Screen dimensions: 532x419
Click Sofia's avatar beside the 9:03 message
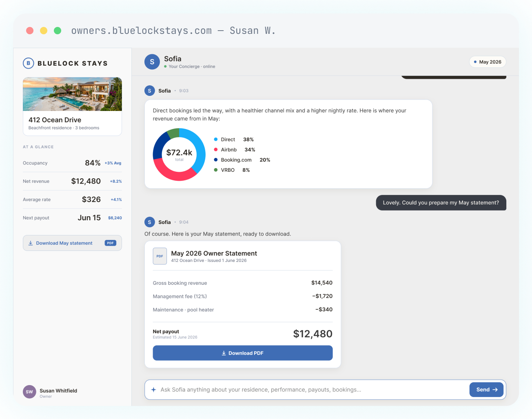tap(150, 91)
